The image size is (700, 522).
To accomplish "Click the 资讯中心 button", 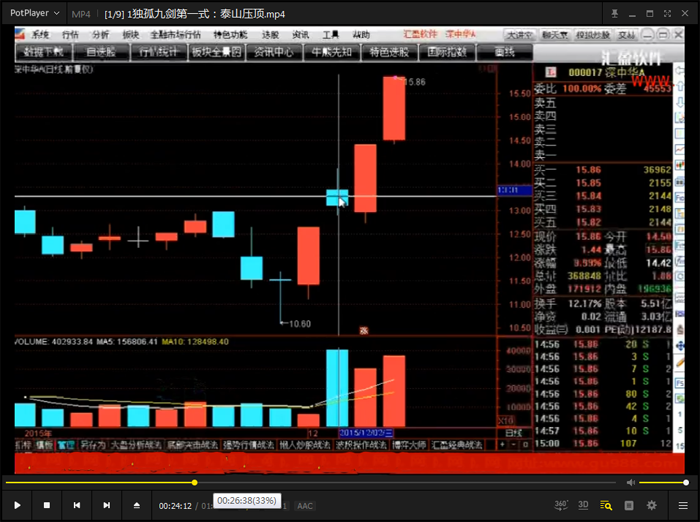I will click(x=274, y=52).
